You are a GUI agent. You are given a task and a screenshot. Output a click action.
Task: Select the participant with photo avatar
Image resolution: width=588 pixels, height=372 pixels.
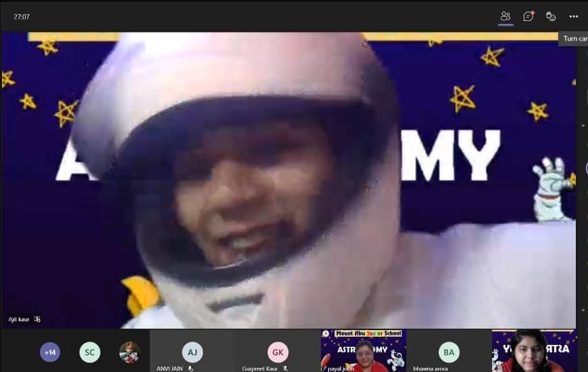tap(129, 352)
